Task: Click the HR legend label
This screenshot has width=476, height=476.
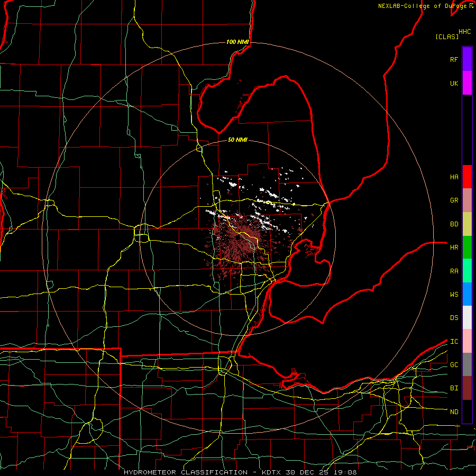Action: [454, 248]
